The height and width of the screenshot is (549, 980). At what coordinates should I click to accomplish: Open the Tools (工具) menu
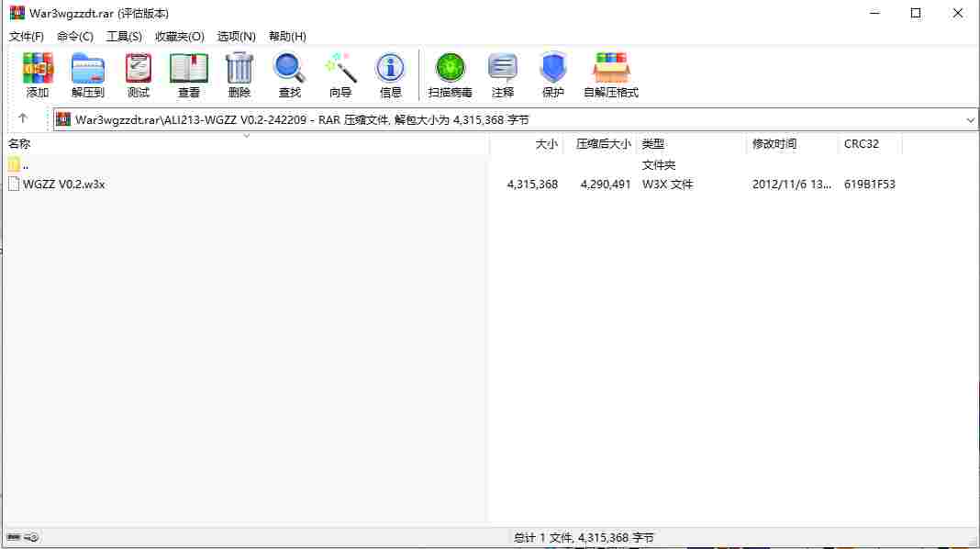[124, 37]
